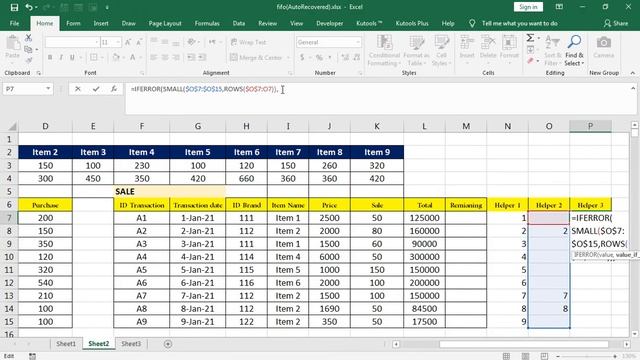Viewport: 640px width, 360px height.
Task: Click inside the formula bar text
Action: tap(204, 89)
